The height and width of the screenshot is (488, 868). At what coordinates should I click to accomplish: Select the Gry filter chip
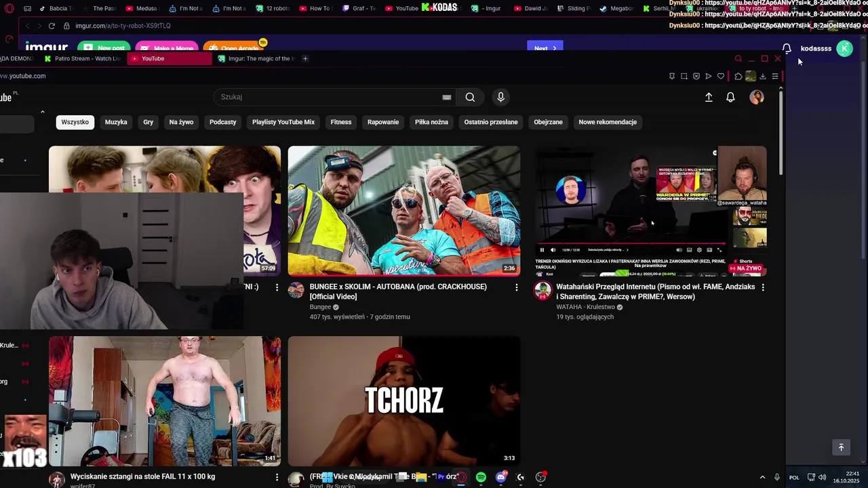[149, 122]
